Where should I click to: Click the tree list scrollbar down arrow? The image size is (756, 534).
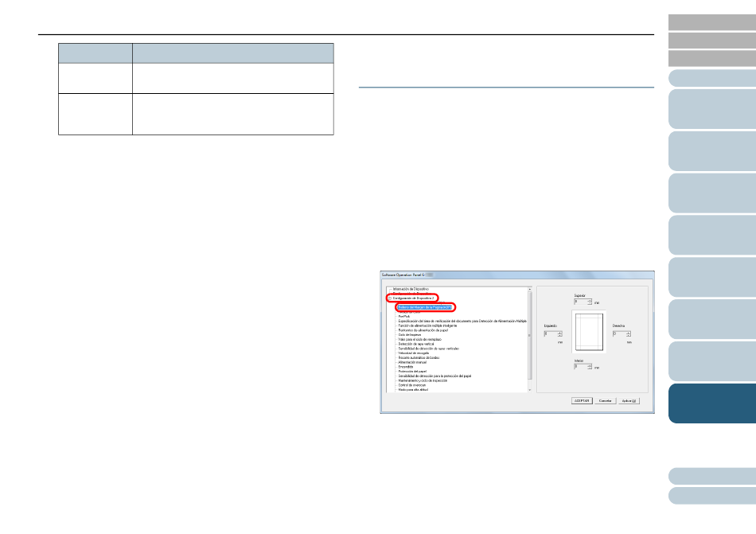click(x=530, y=390)
